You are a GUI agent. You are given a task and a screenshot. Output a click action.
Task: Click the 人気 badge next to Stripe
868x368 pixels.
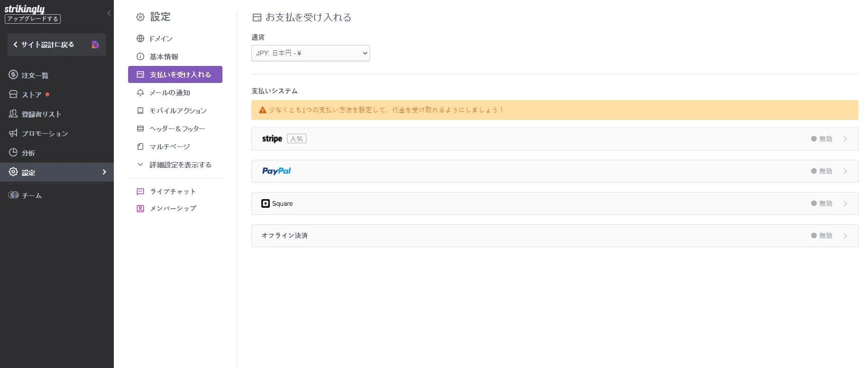click(x=296, y=139)
